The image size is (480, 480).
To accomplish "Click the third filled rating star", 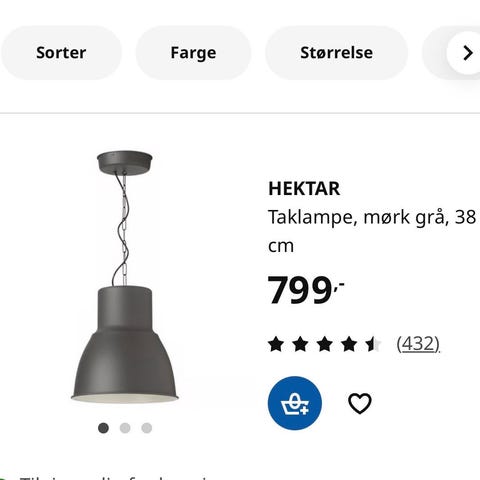I will coord(325,344).
